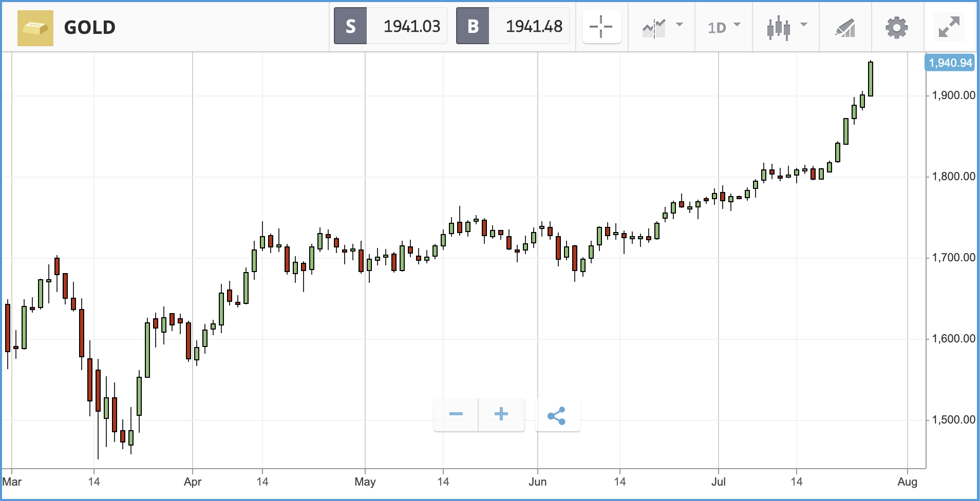980x501 pixels.
Task: Expand the chart type dropdown arrow
Action: (x=804, y=24)
